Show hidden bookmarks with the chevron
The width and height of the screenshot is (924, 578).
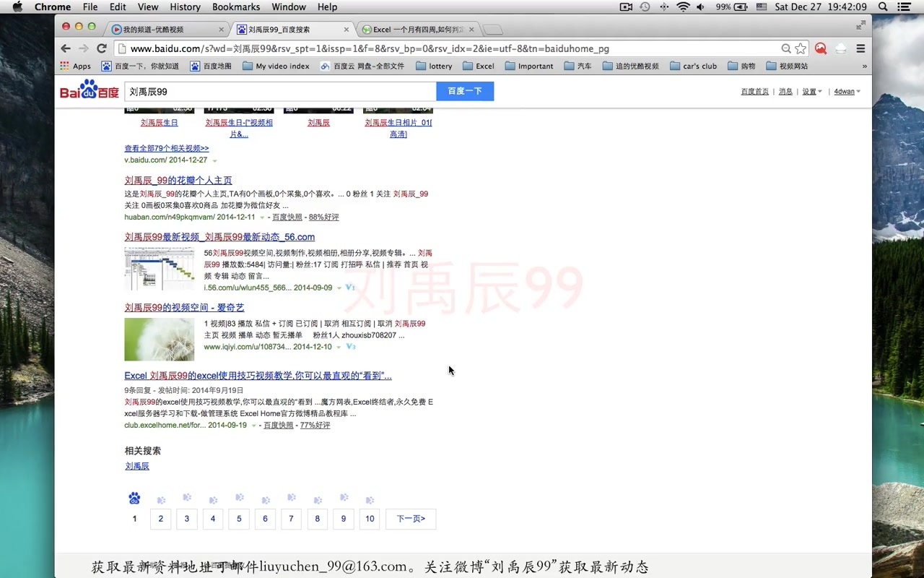(x=864, y=66)
